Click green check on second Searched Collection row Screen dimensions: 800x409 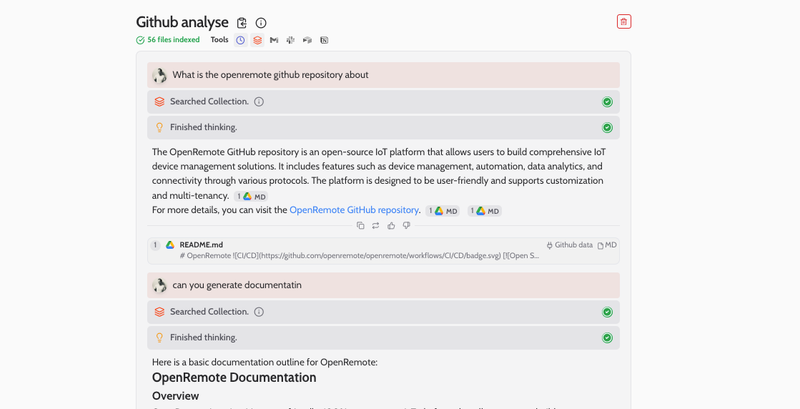[x=607, y=312]
